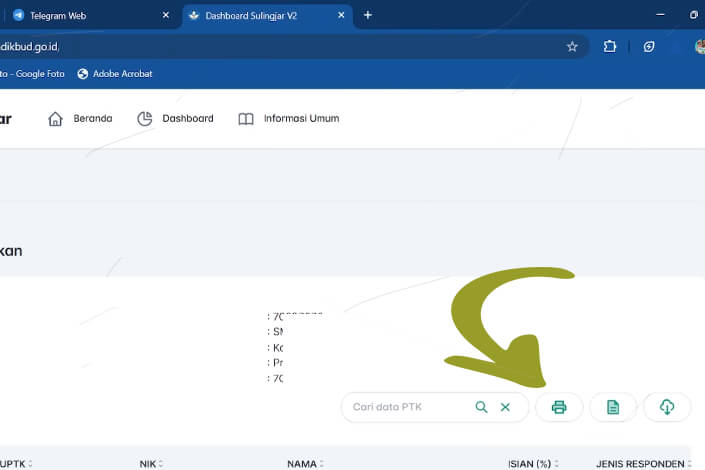
Task: Clear the PTK search with X icon
Action: (505, 407)
